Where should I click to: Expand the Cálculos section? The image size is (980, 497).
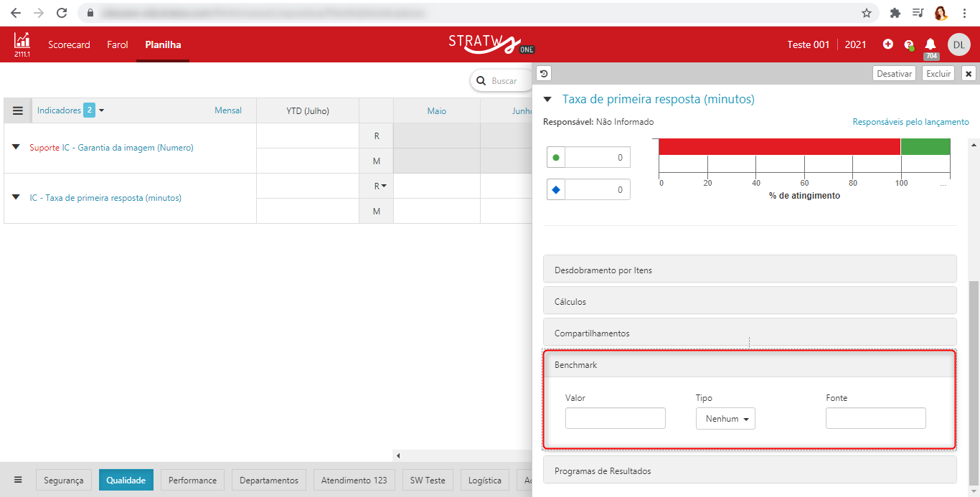tap(750, 301)
